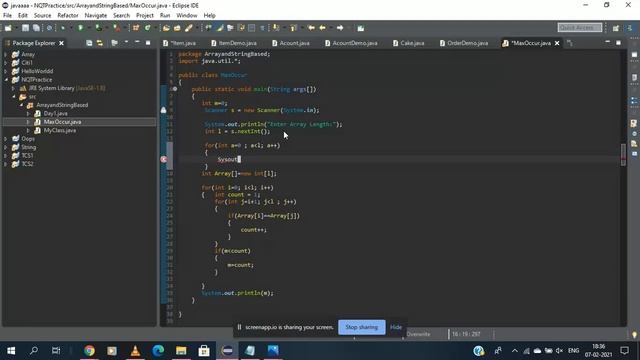The width and height of the screenshot is (640, 360).
Task: Click the Back navigation arrow
Action: 322,28
